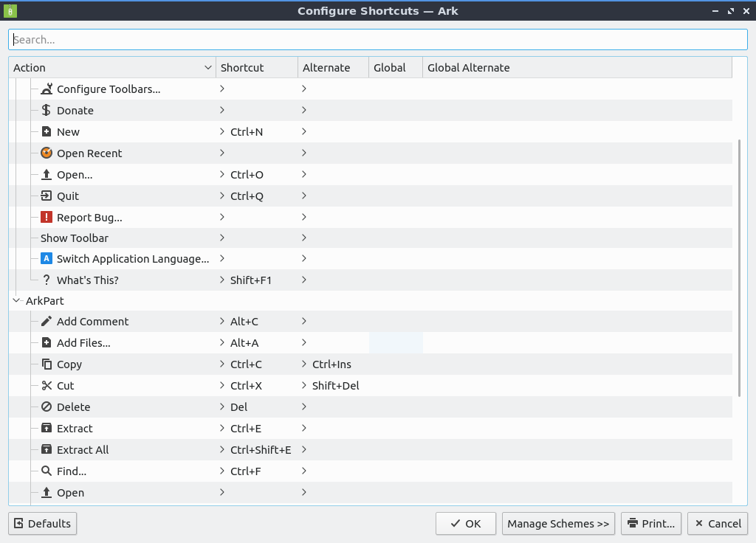The image size is (756, 543).
Task: Expand the Shift+F1 shortcut for What's This
Action: click(222, 280)
